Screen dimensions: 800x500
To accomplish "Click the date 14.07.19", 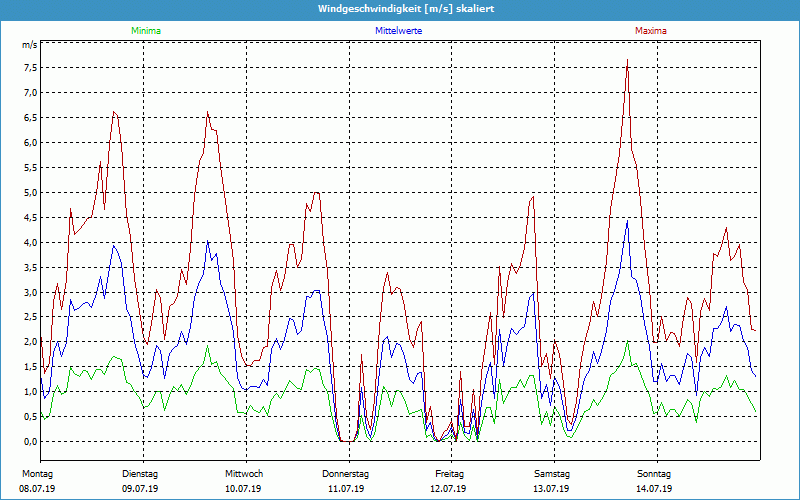I will point(654,489).
